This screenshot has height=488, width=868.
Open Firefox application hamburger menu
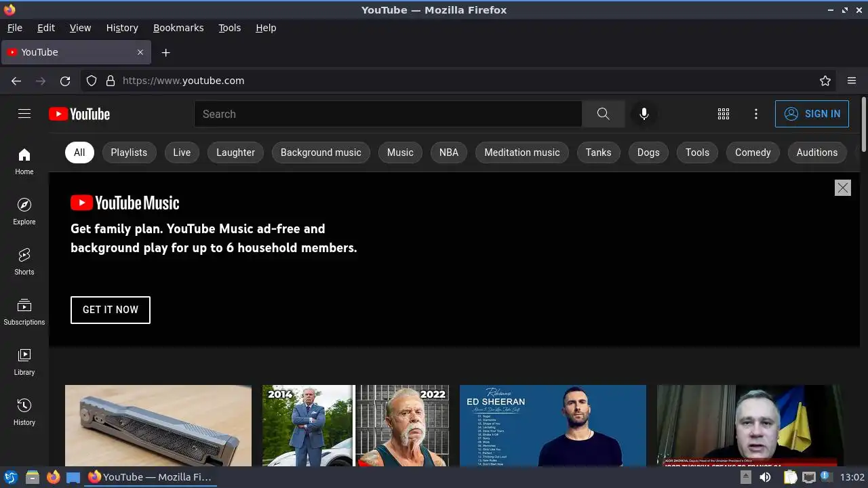point(852,81)
